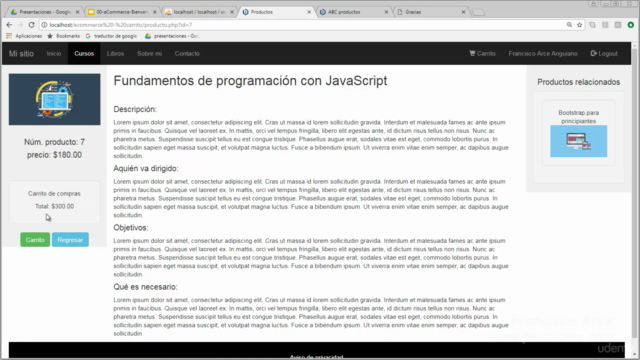Go to Inicio in the navbar
Viewport: 640px width, 360px height.
coord(54,53)
